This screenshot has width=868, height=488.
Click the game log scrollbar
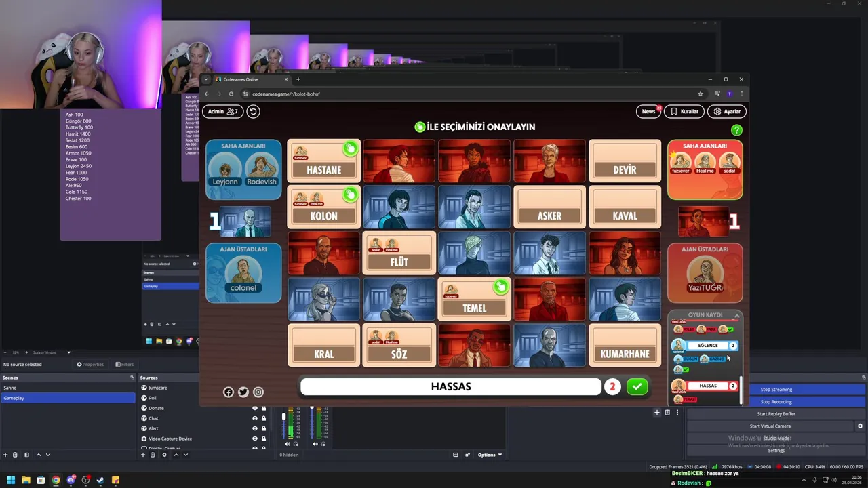(x=741, y=390)
